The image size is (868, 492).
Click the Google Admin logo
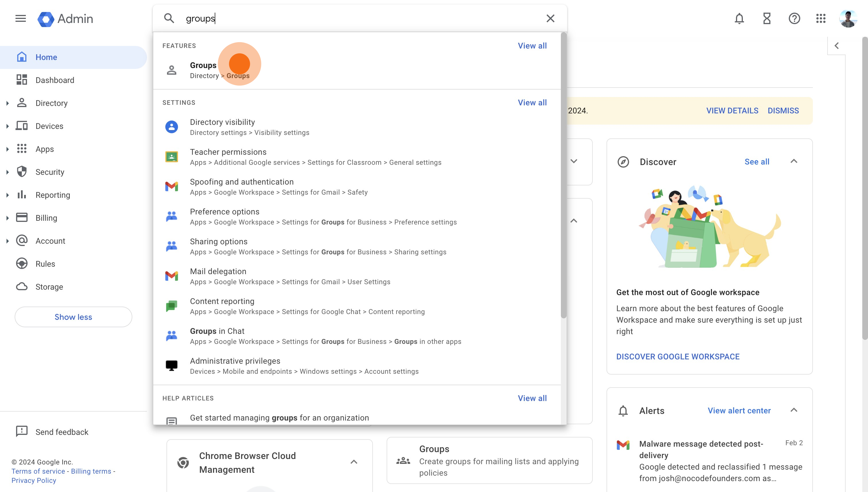coord(65,19)
